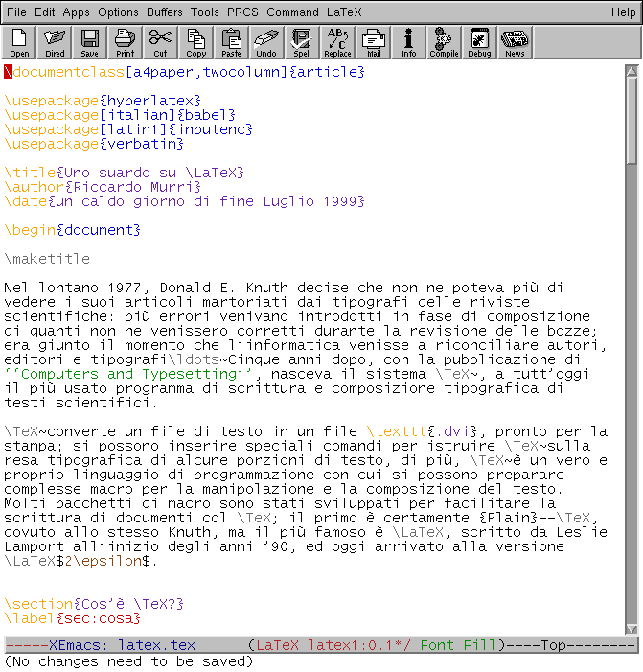Click the Help menu
643x672 pixels.
click(623, 12)
